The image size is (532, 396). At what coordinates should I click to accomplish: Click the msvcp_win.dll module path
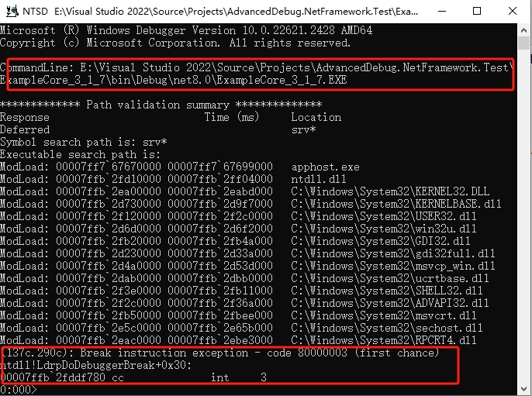click(x=393, y=266)
